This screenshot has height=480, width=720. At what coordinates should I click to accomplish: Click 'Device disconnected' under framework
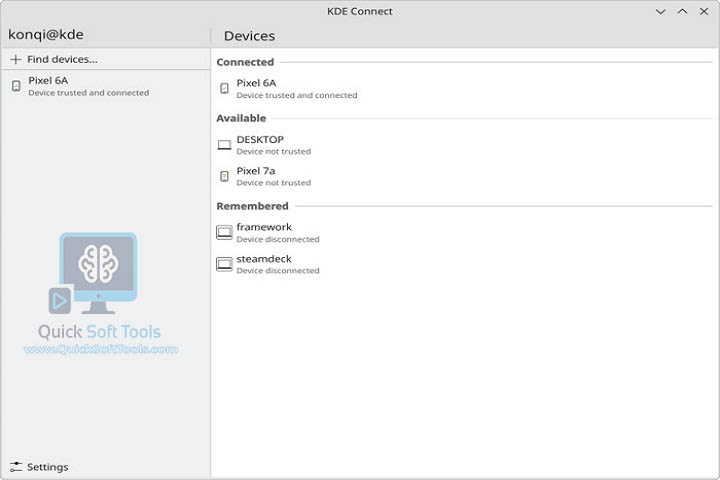(278, 239)
